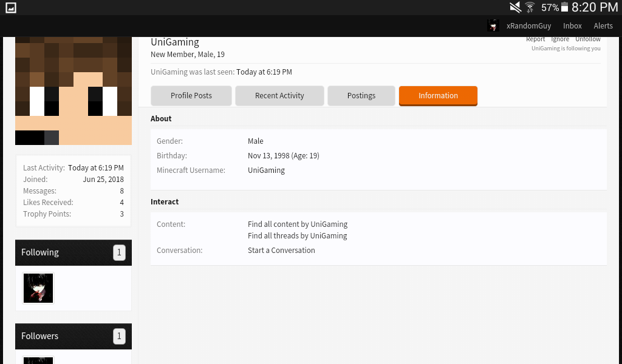Image resolution: width=622 pixels, height=364 pixels.
Task: Click Find all threads by UniGaming
Action: pyautogui.click(x=298, y=235)
